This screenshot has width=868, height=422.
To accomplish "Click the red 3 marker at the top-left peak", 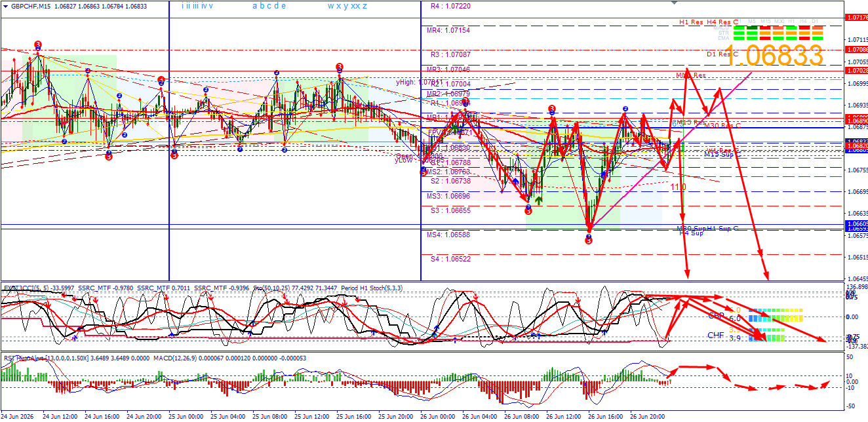I will tap(38, 45).
